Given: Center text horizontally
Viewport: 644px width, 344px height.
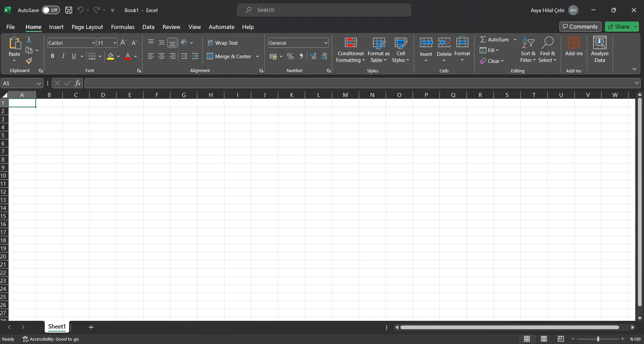Looking at the screenshot, I should 162,56.
